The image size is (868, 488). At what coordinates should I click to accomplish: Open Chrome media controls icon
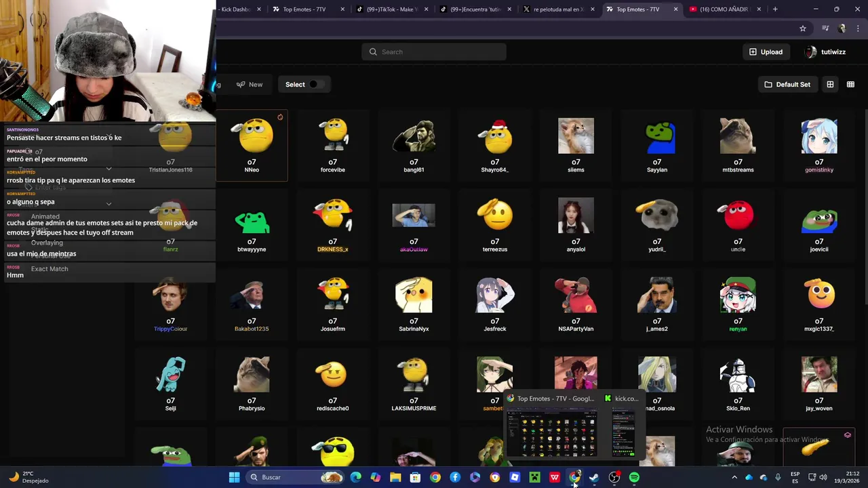pyautogui.click(x=825, y=28)
